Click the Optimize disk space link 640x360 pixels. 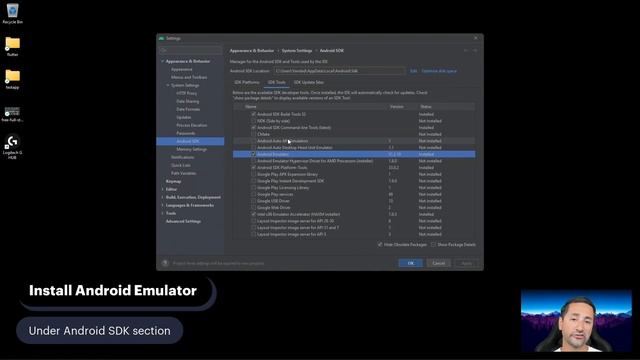coord(439,71)
